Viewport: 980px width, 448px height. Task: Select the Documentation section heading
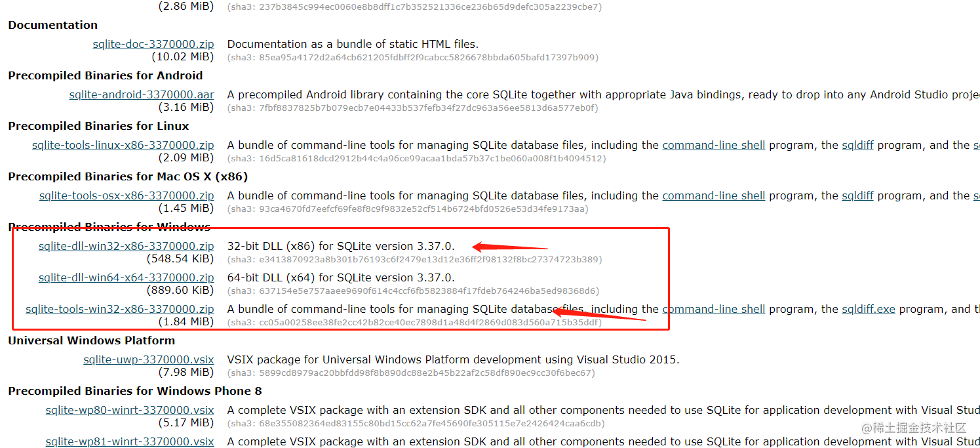(52, 25)
